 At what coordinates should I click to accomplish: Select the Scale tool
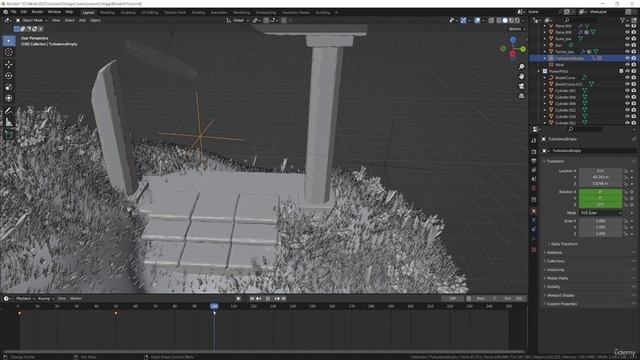pos(9,87)
